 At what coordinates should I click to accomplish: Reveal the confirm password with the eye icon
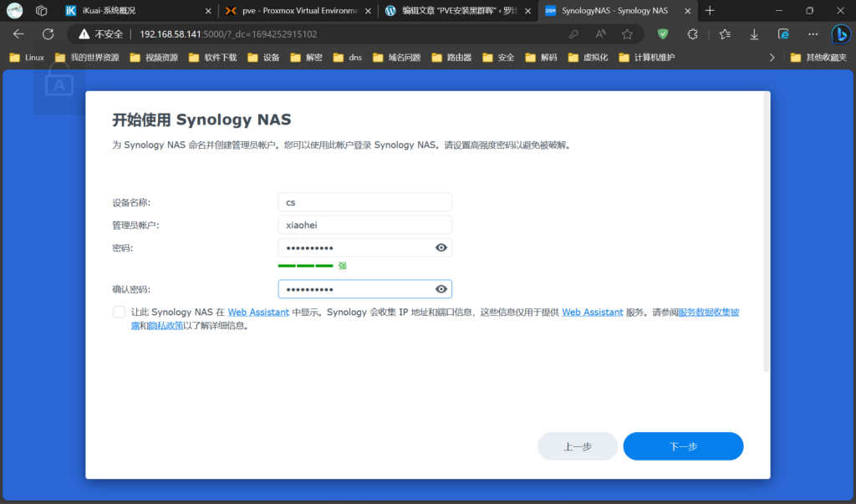441,289
